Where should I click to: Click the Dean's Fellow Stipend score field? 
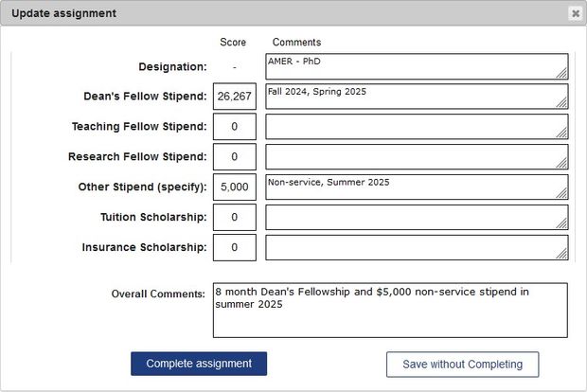(234, 97)
